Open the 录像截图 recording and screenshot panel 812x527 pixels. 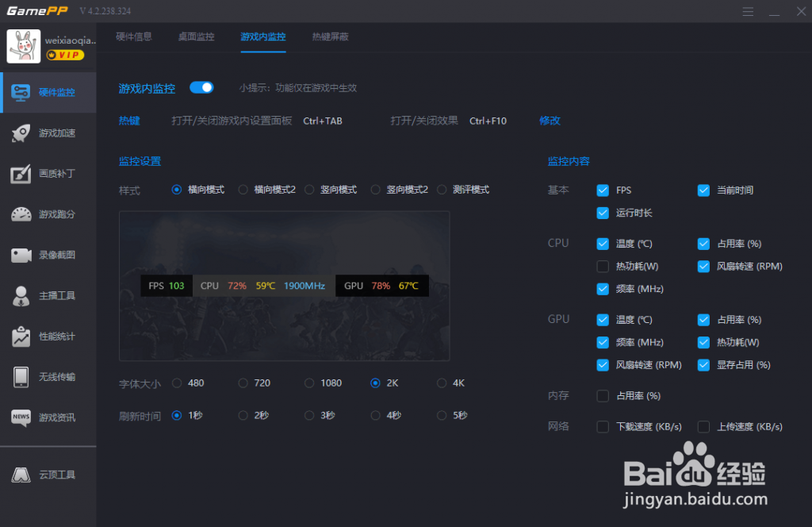click(x=48, y=254)
